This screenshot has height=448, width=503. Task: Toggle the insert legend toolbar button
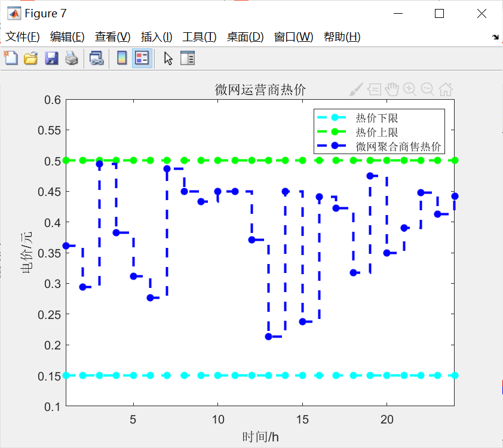pyautogui.click(x=142, y=59)
